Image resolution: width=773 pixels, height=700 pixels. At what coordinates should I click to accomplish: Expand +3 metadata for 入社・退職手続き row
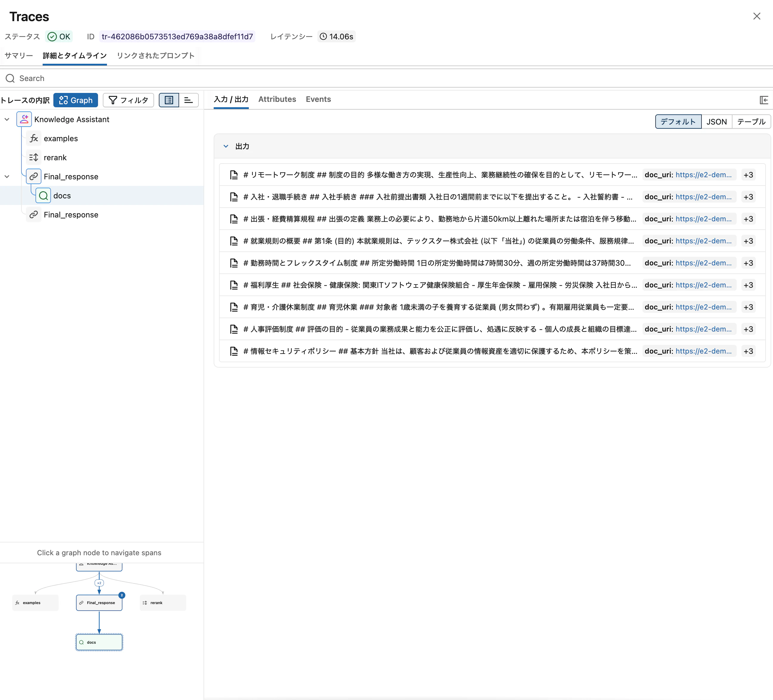point(748,197)
